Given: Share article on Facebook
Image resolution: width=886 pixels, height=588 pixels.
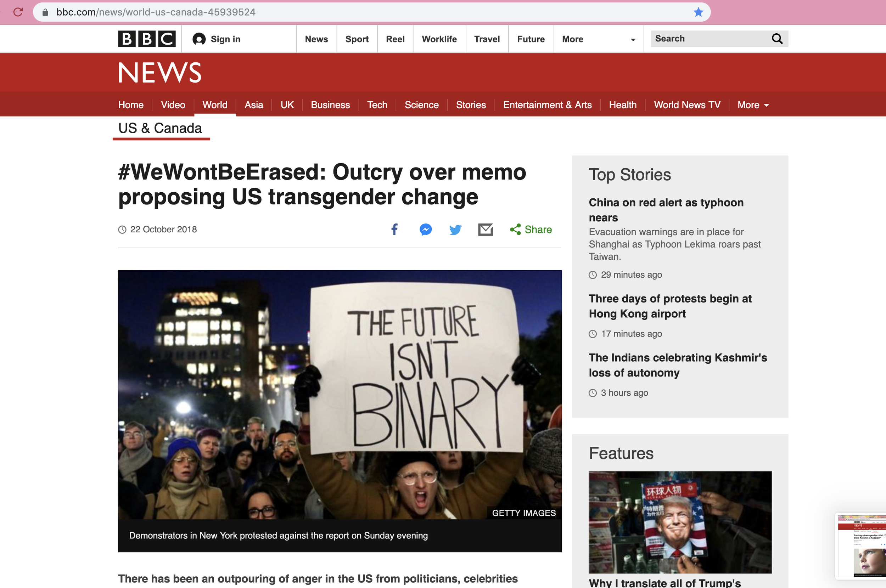Looking at the screenshot, I should [x=394, y=229].
